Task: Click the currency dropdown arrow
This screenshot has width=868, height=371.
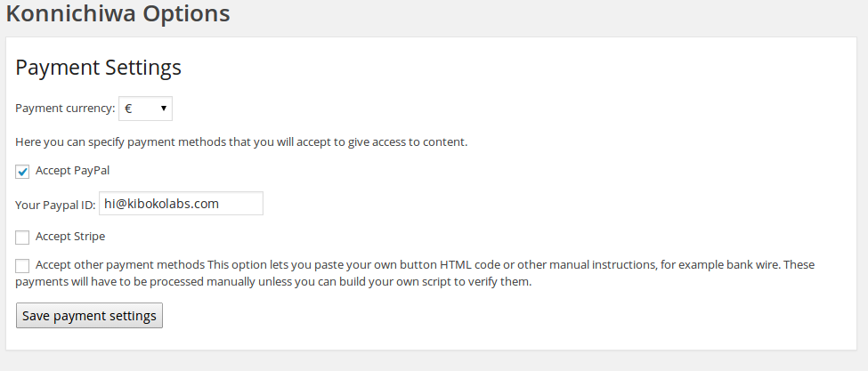Action: 164,109
